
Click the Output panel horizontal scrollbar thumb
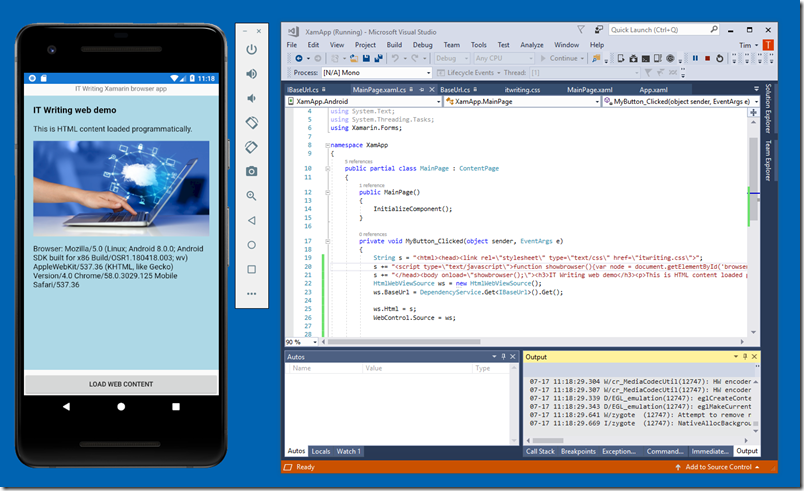pyautogui.click(x=548, y=440)
